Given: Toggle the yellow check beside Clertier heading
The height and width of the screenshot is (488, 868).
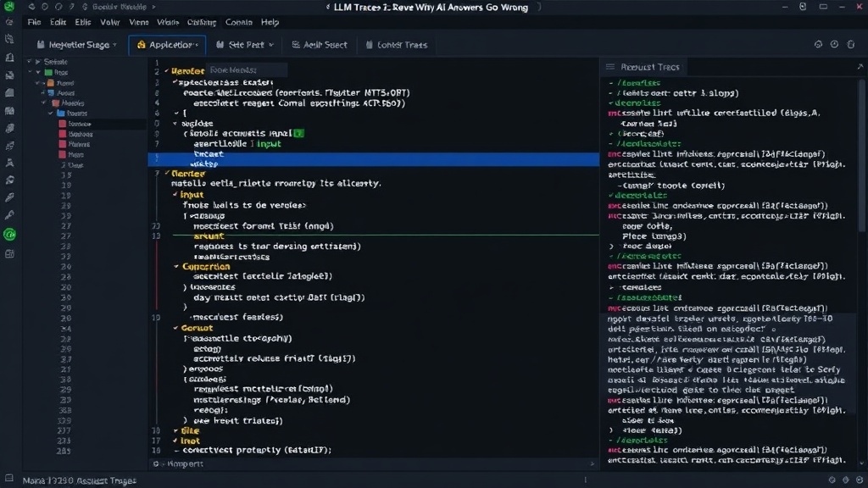Looking at the screenshot, I should (167, 174).
